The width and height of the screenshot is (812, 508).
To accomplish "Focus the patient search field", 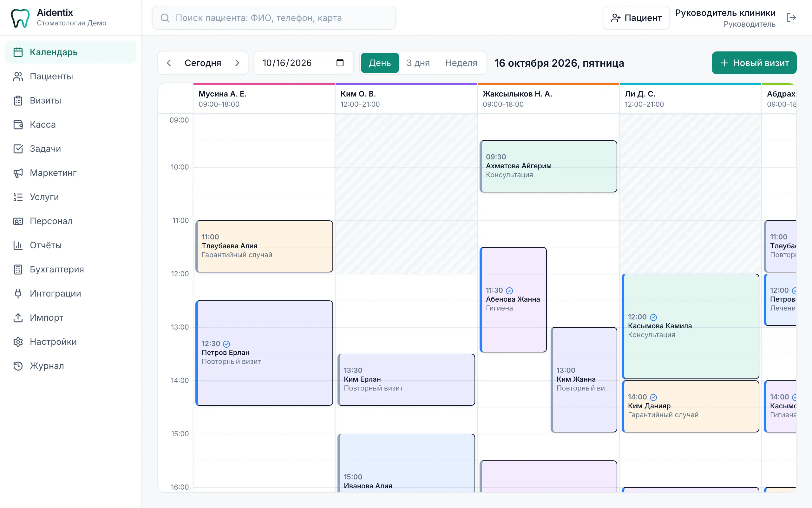I will click(274, 18).
